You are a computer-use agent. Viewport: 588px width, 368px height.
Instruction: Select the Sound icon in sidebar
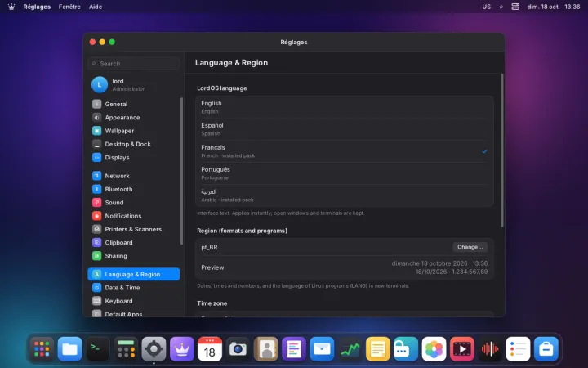click(96, 203)
